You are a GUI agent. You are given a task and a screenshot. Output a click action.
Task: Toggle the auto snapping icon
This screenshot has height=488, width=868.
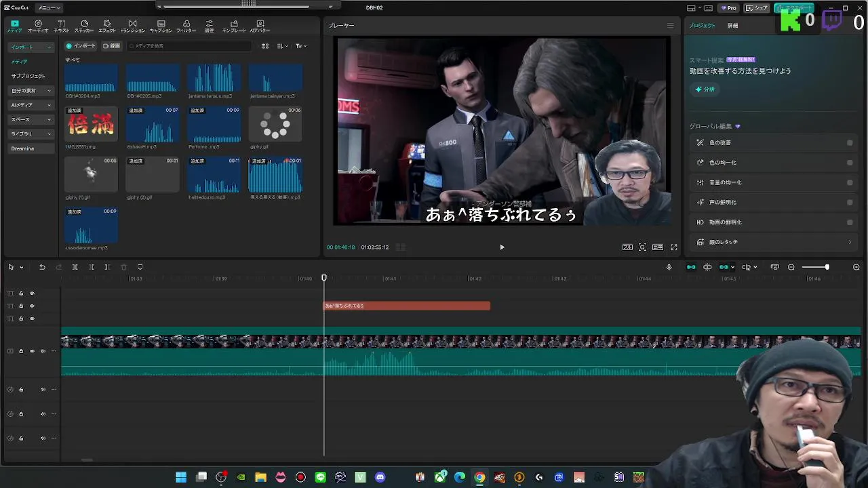tap(707, 267)
